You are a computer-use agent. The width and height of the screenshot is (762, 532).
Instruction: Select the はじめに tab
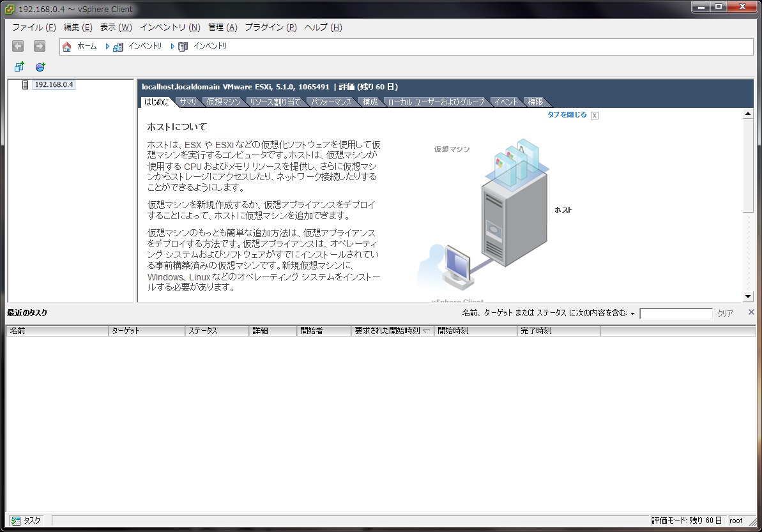[x=156, y=102]
